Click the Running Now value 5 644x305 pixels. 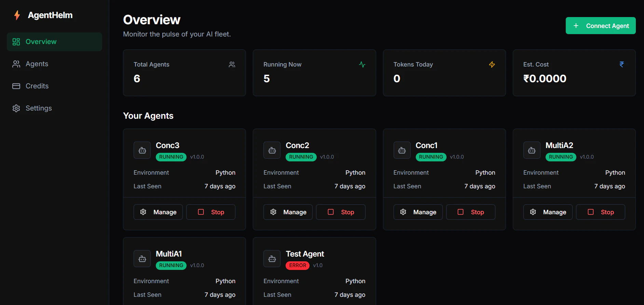pyautogui.click(x=267, y=79)
